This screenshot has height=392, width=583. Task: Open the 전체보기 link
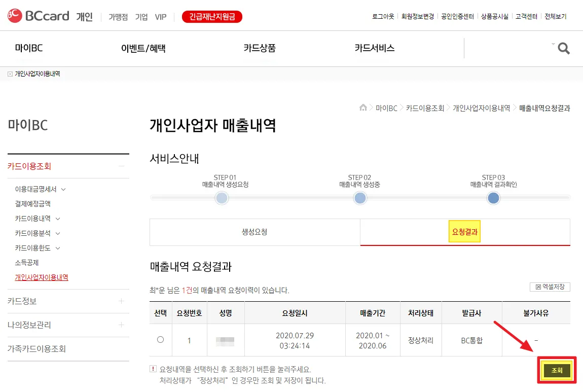(x=556, y=16)
